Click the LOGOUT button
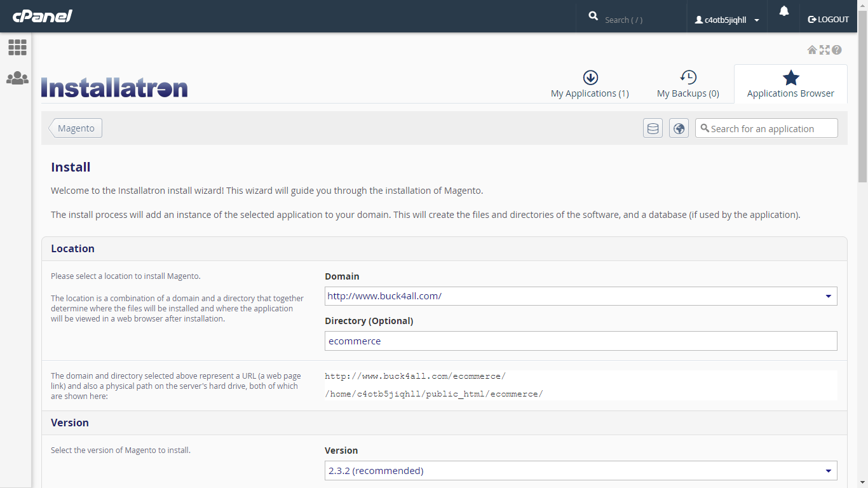This screenshot has width=868, height=488. click(x=828, y=20)
